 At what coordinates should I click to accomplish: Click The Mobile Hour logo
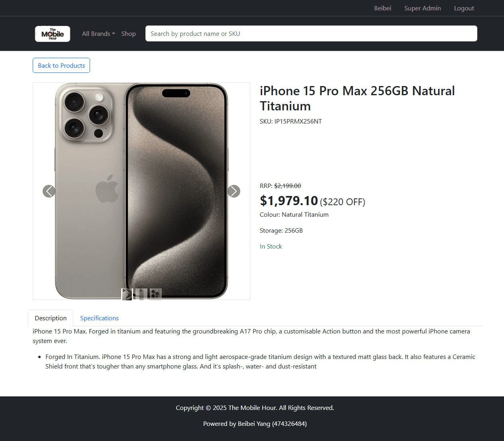click(x=53, y=34)
